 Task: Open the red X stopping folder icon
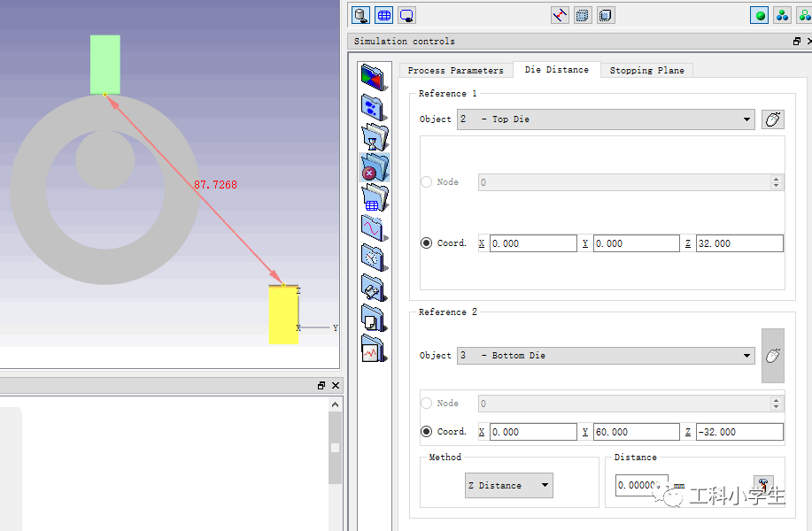coord(374,167)
